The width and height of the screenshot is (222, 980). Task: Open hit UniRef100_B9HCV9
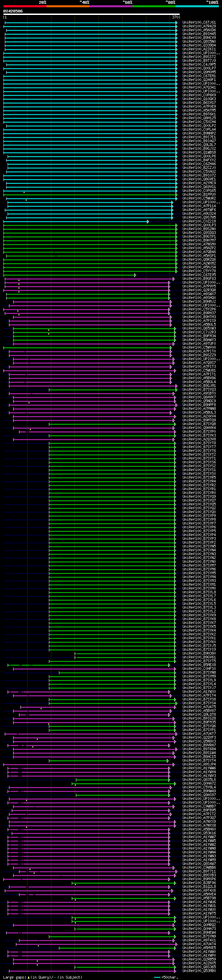199,38
